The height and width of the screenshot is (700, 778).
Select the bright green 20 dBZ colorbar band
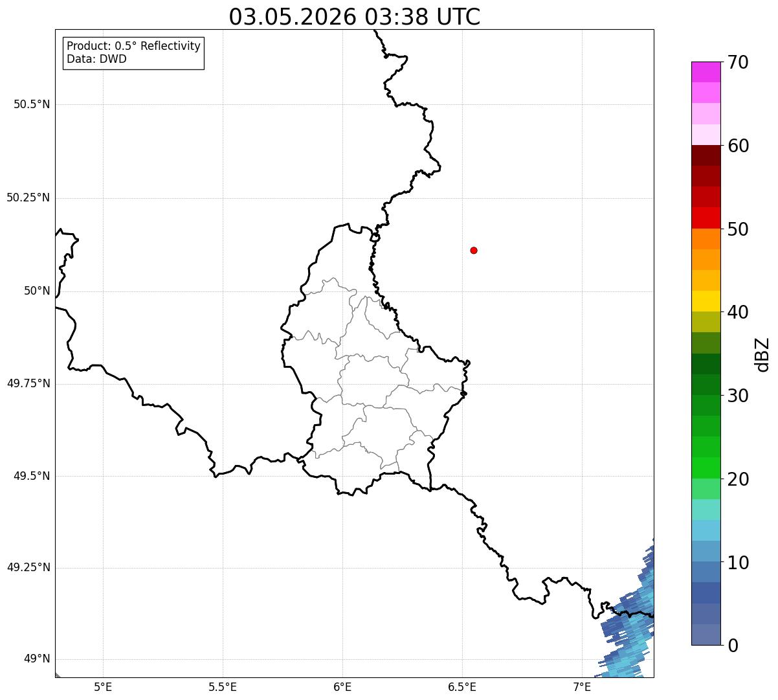click(706, 468)
